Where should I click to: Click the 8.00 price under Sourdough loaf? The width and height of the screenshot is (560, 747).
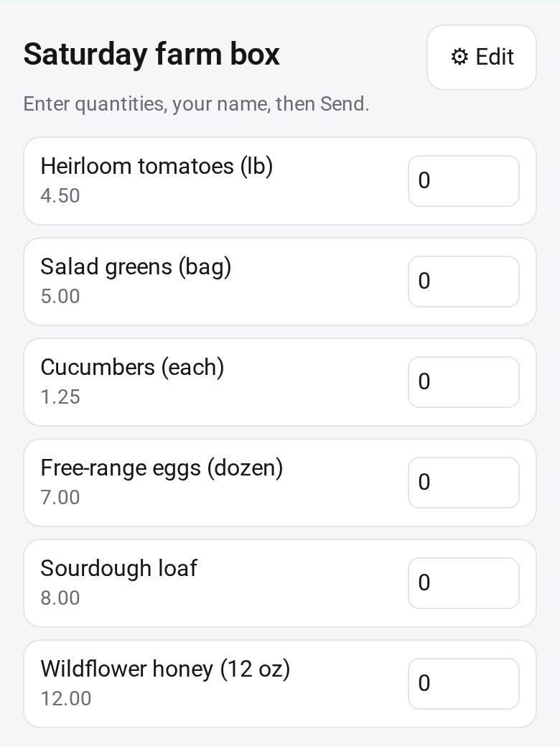coord(60,598)
